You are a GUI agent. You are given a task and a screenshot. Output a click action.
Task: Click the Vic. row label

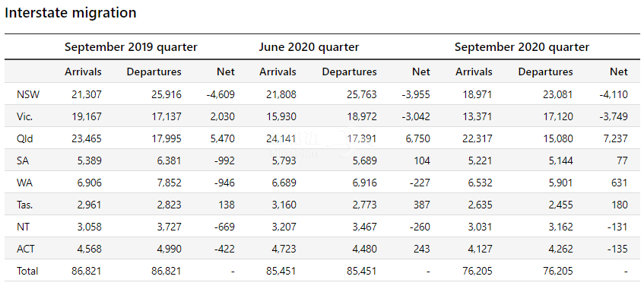[24, 116]
